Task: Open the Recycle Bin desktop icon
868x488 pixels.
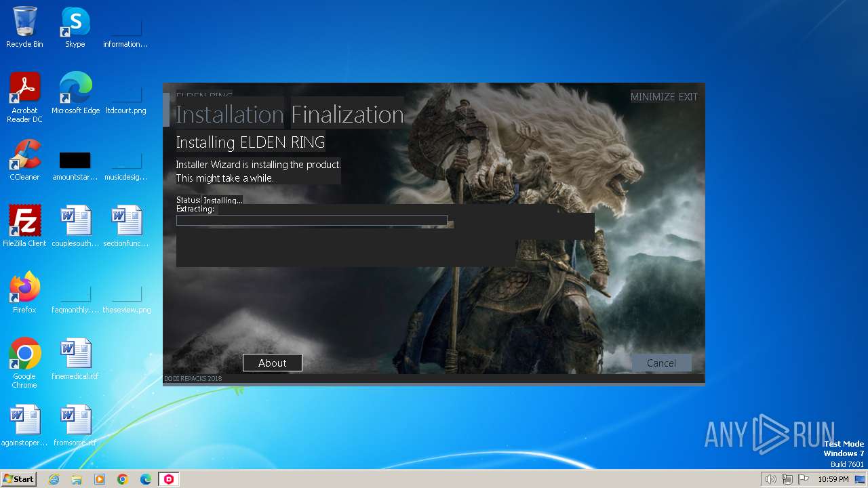Action: pos(24,27)
